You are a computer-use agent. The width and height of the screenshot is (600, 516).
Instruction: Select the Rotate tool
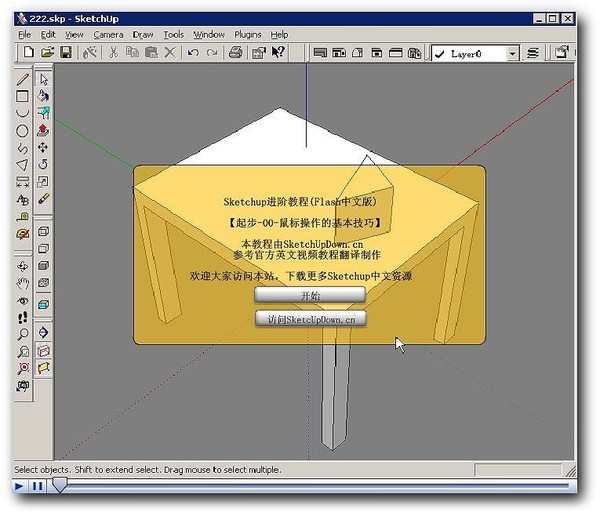tap(43, 165)
